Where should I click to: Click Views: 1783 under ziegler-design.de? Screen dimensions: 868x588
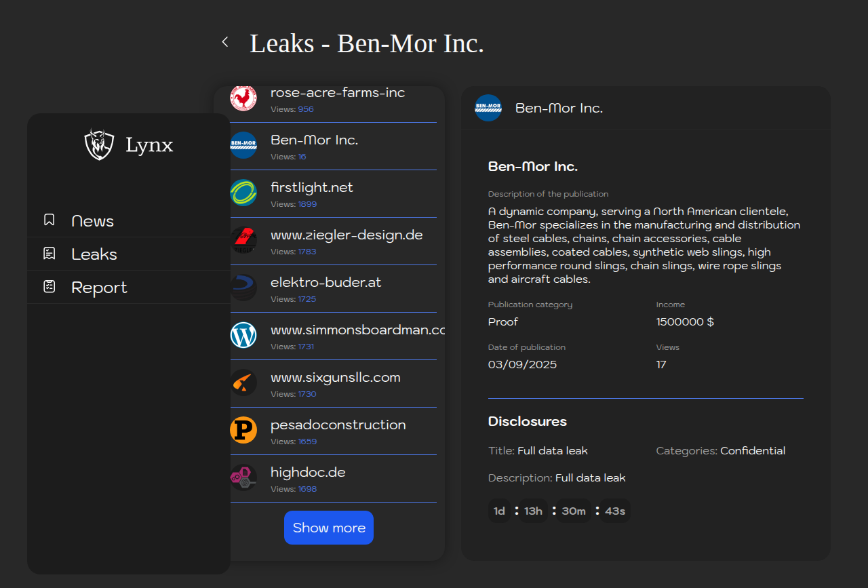coord(294,252)
